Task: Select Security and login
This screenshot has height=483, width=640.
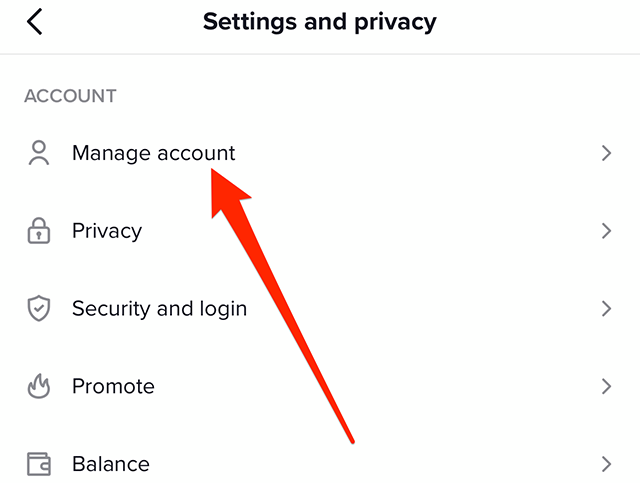Action: coord(160,309)
